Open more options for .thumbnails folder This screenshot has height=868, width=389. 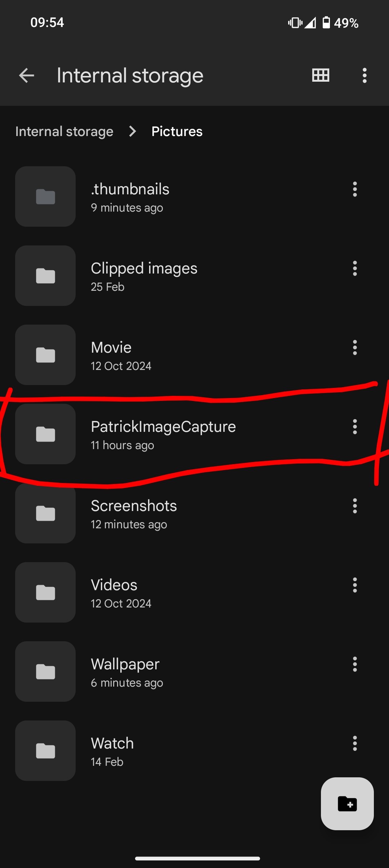click(355, 189)
